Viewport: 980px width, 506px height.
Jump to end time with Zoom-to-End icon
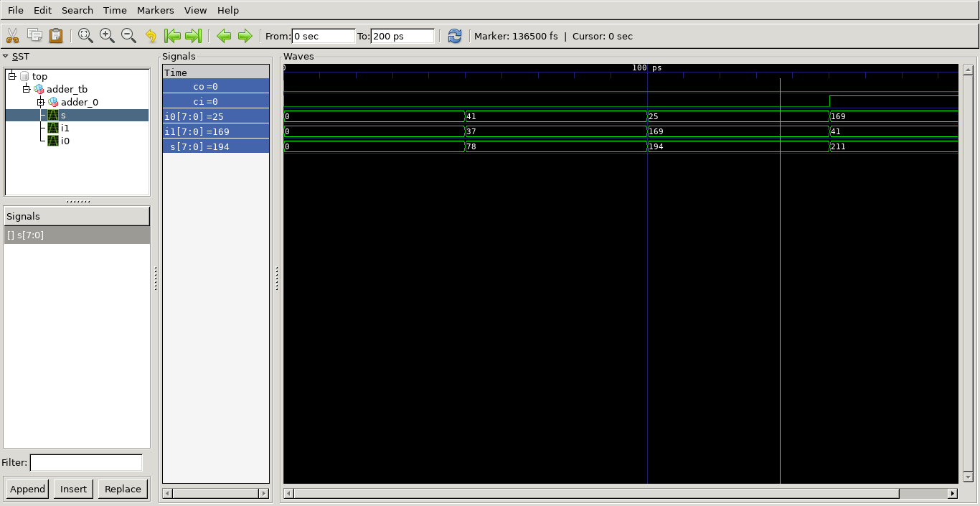pos(193,35)
